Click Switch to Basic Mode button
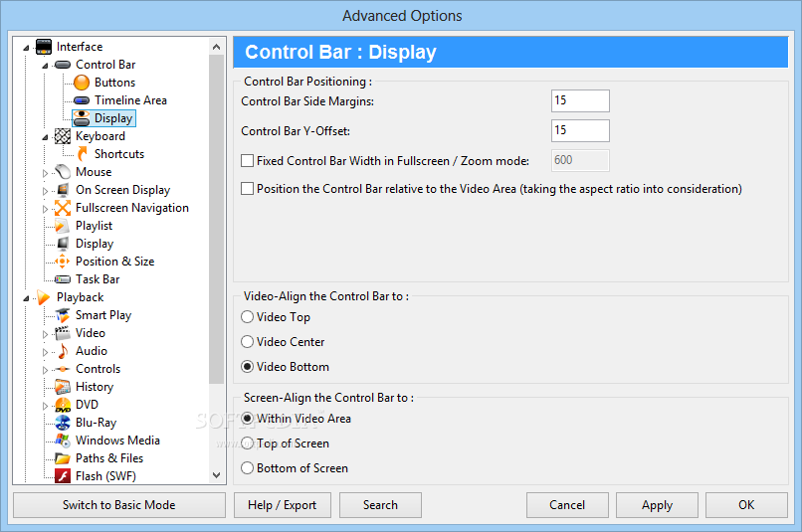 pyautogui.click(x=119, y=505)
